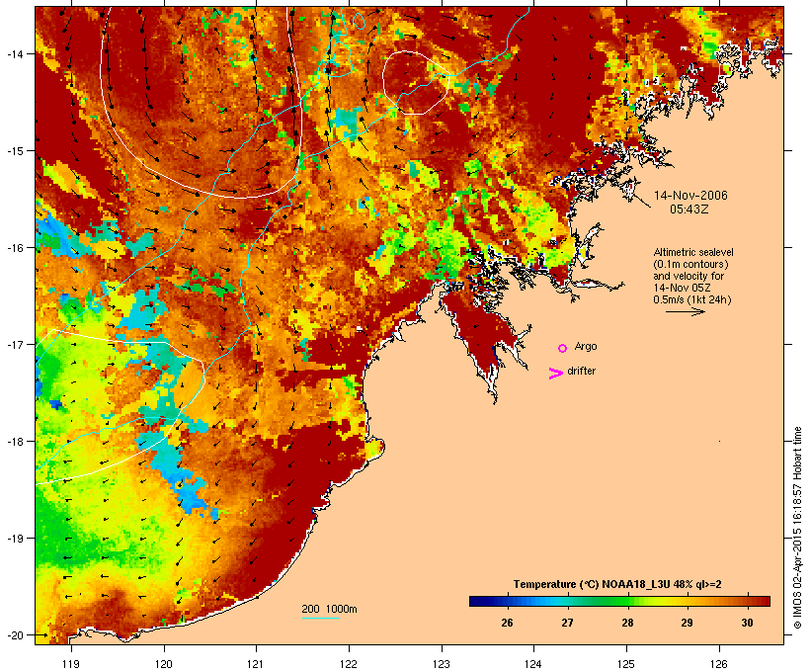Click the 26 tick on temperature scale
Viewport: 810px width, 672px height.
point(507,623)
